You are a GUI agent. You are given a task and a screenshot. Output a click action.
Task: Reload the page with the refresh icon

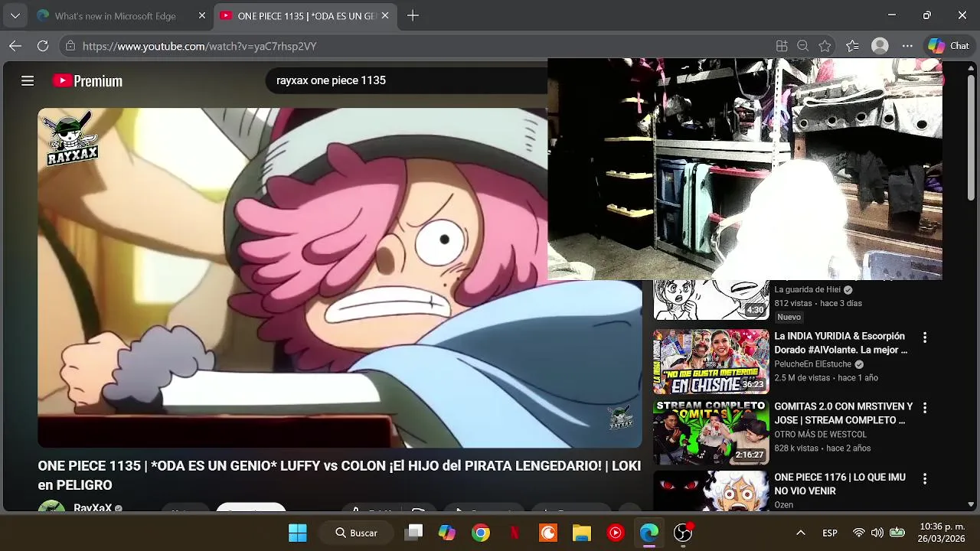43,46
